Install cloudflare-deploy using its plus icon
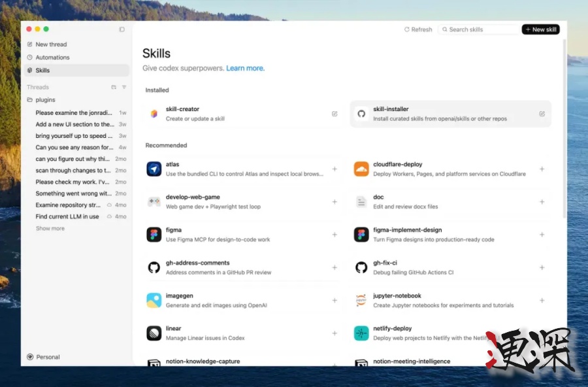 coord(542,169)
